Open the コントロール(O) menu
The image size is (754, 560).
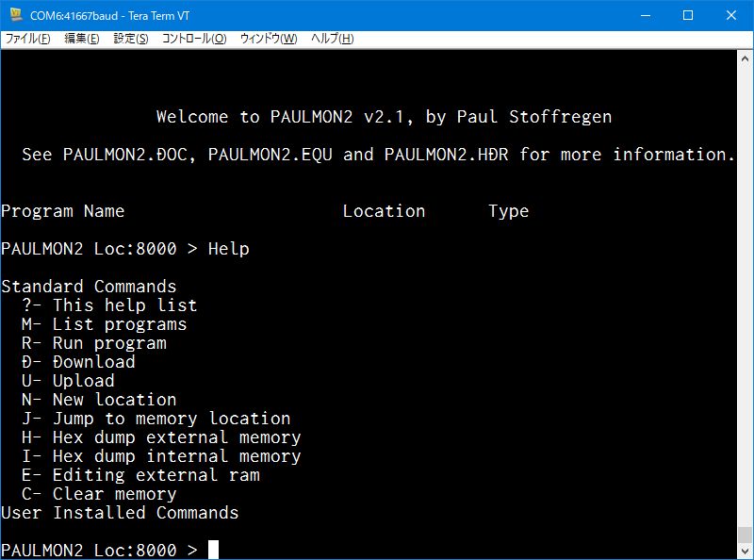click(194, 39)
